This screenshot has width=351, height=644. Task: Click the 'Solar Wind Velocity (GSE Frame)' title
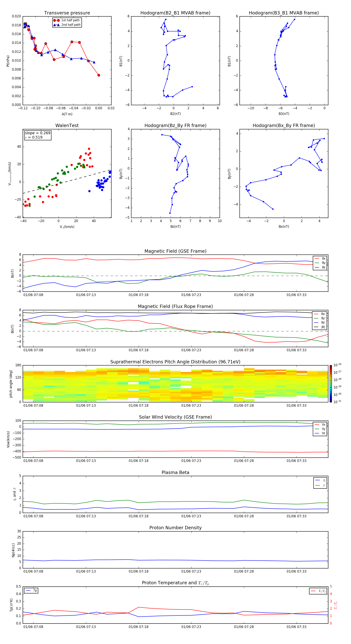click(x=175, y=417)
